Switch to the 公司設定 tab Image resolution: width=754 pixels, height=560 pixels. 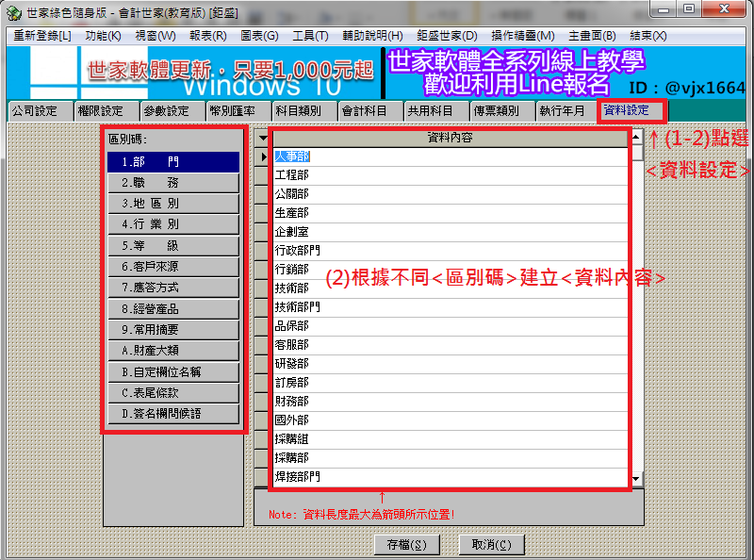(35, 111)
